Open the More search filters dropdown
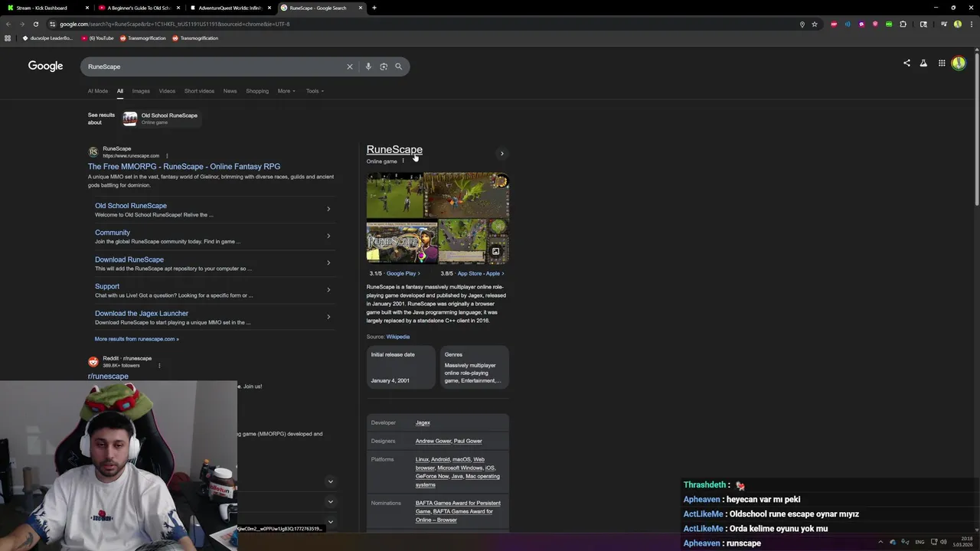The image size is (980, 551). [286, 91]
